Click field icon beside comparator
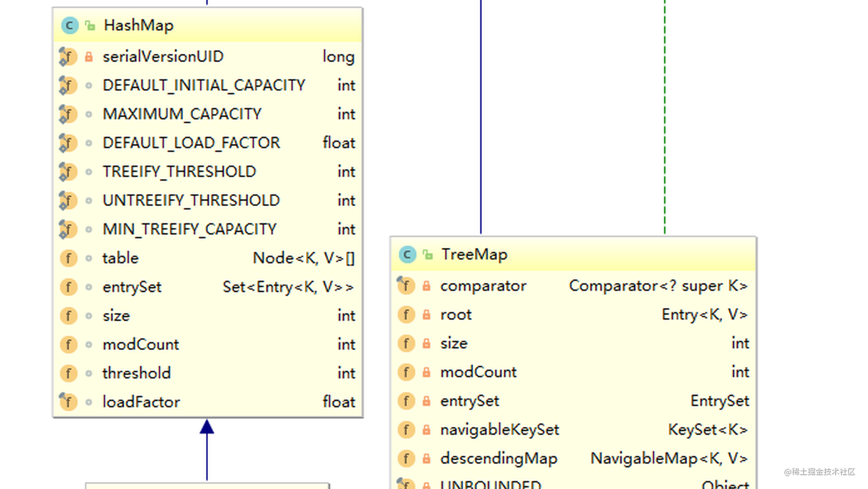 tap(406, 286)
